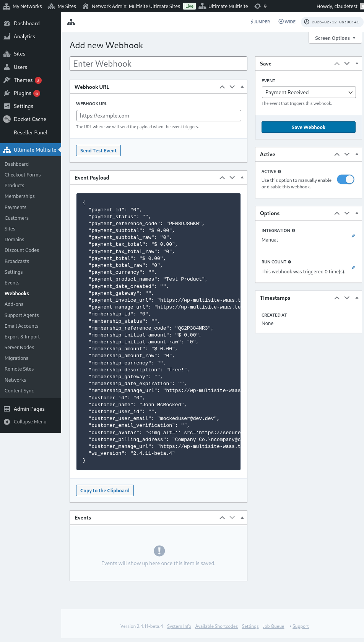Viewport: 364px width, 642px height.
Task: Collapse the Options panel triangle
Action: [357, 213]
